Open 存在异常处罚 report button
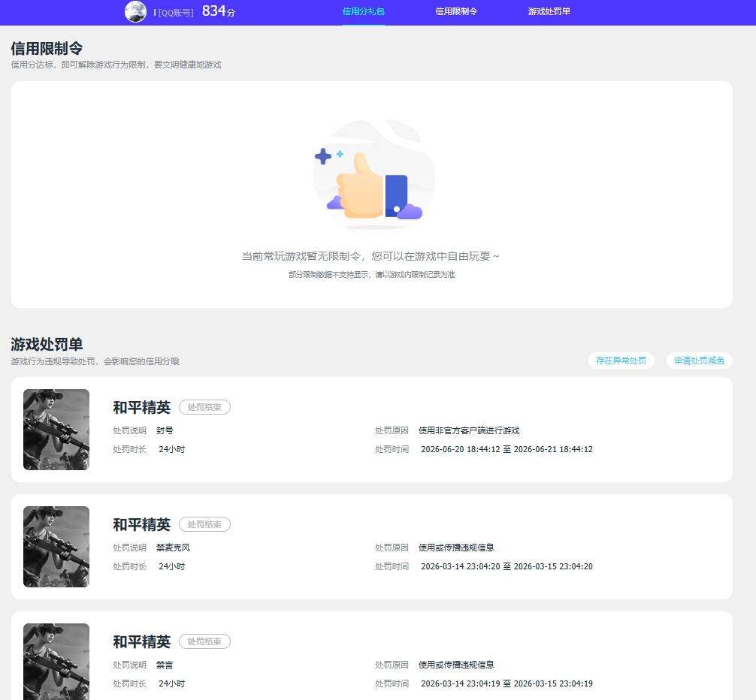This screenshot has height=700, width=756. 621,361
